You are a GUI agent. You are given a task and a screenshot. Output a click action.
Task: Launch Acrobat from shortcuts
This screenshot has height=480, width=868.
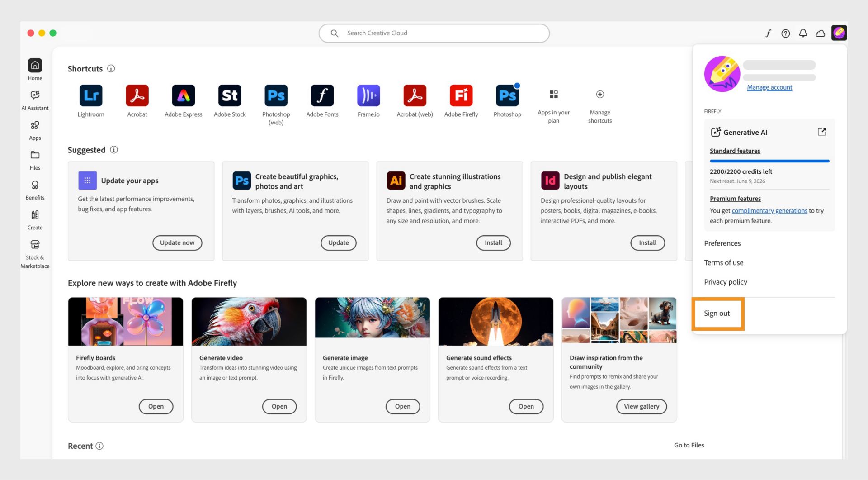137,95
